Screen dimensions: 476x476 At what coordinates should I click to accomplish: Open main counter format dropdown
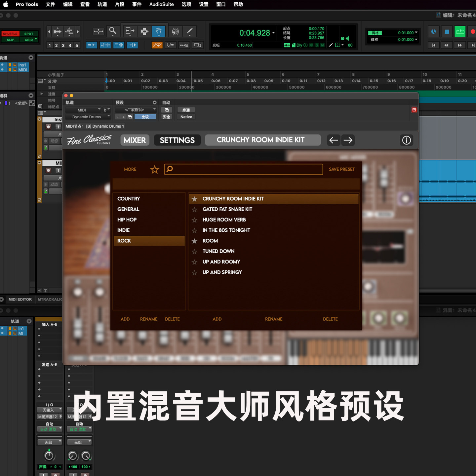click(x=273, y=33)
